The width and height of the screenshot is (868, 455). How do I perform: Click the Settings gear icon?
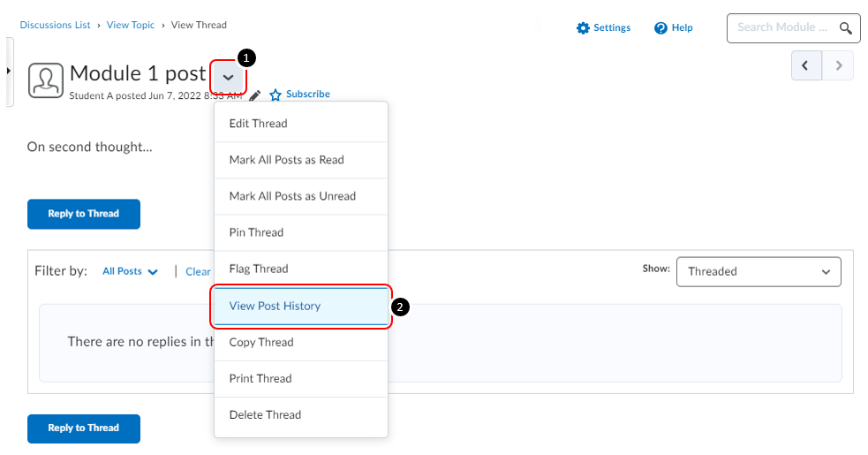(x=583, y=28)
